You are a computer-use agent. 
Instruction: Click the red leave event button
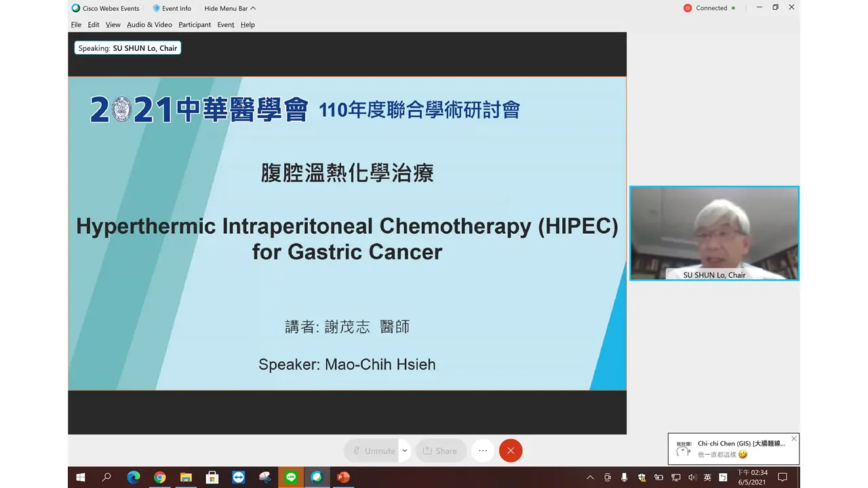point(511,451)
